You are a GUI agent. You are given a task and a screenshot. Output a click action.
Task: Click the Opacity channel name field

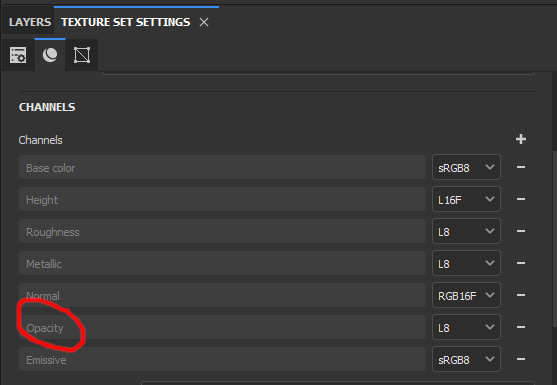[222, 327]
